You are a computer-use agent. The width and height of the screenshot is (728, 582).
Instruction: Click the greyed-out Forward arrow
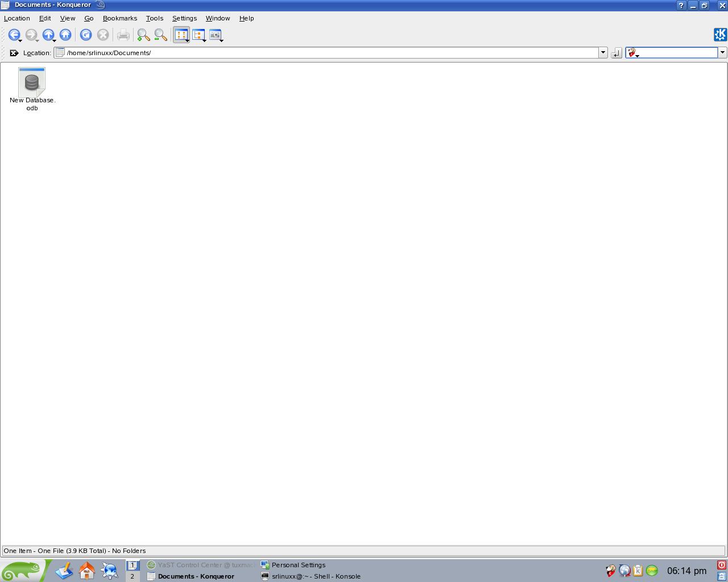(31, 35)
